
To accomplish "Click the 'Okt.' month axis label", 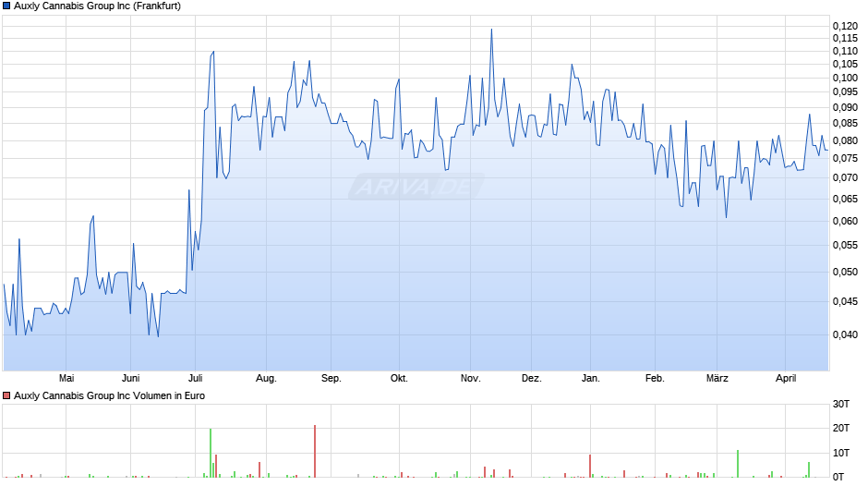I will [399, 378].
